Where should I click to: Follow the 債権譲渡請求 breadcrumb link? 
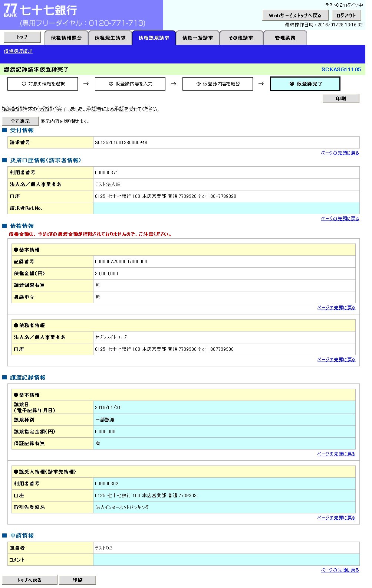[x=18, y=51]
